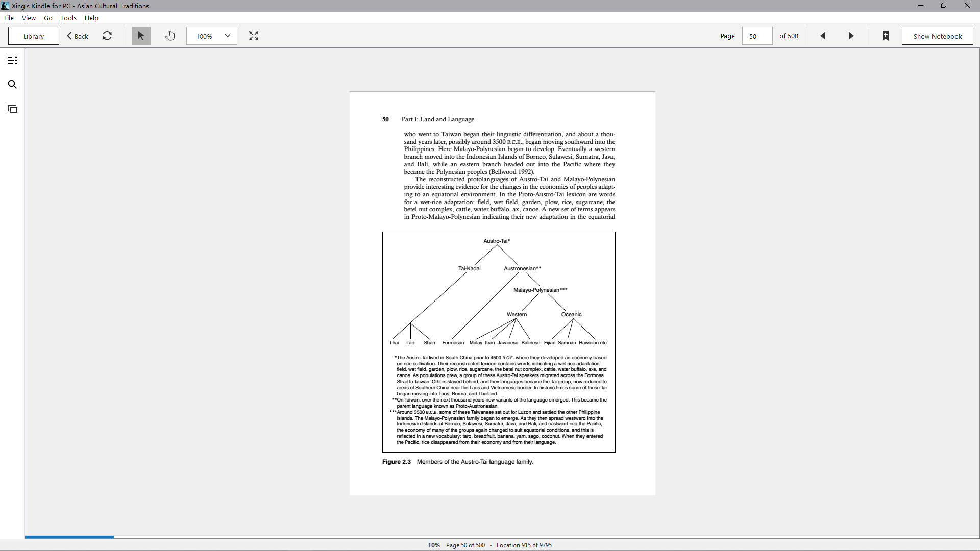
Task: Click the 'Page 50 of 500' status text
Action: pos(465,545)
